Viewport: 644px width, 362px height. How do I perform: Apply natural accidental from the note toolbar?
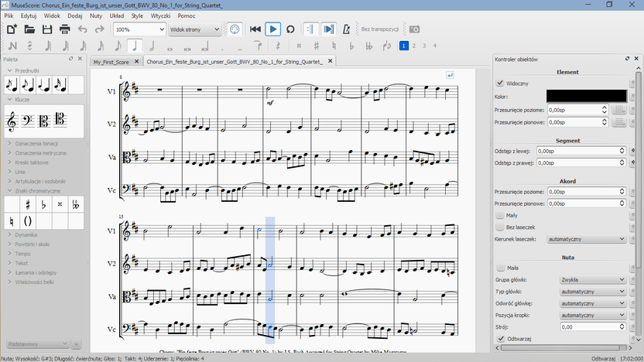coord(334,46)
